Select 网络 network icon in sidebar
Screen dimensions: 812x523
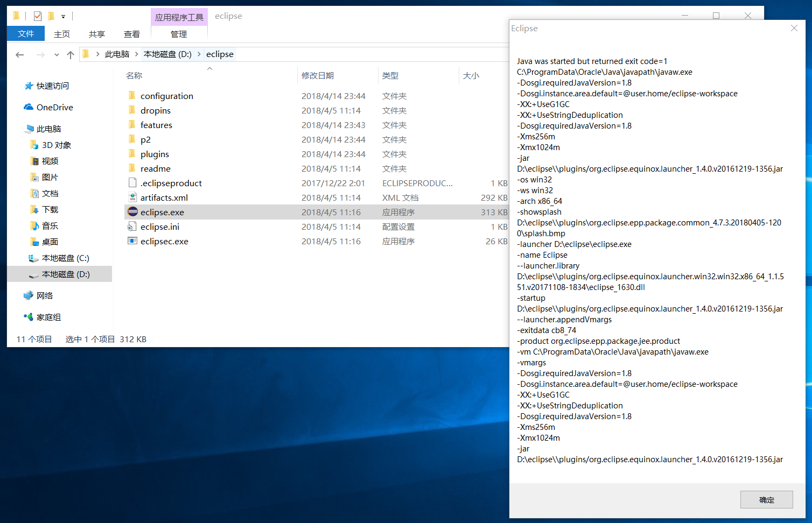click(x=29, y=295)
